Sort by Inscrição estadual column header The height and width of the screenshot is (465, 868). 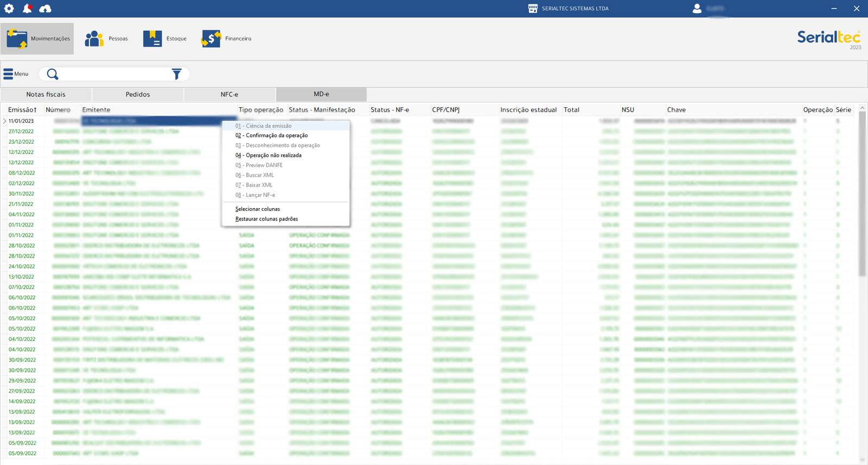click(x=528, y=109)
